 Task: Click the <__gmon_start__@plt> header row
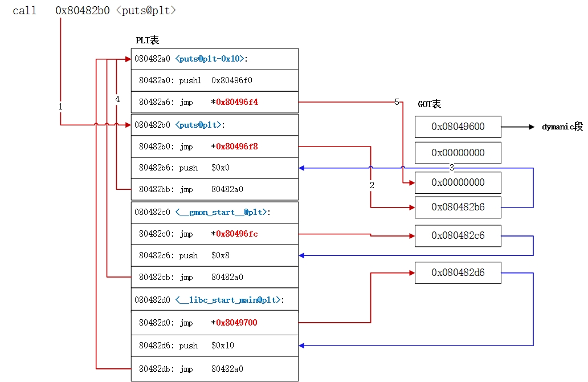click(214, 212)
